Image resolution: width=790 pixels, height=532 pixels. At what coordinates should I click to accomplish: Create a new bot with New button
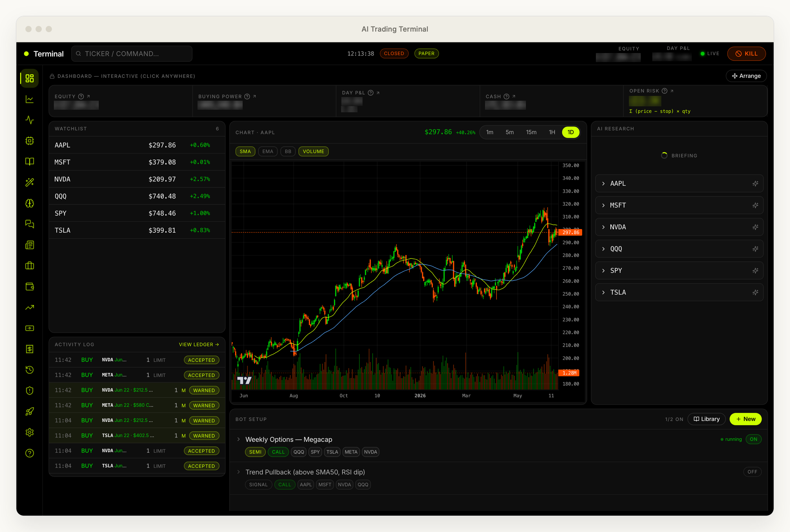[745, 419]
